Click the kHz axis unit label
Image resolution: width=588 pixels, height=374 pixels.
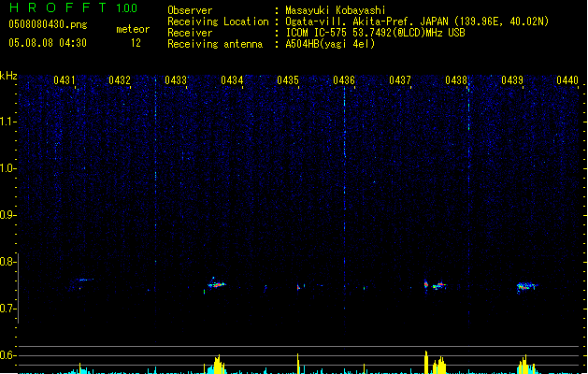tap(8, 76)
